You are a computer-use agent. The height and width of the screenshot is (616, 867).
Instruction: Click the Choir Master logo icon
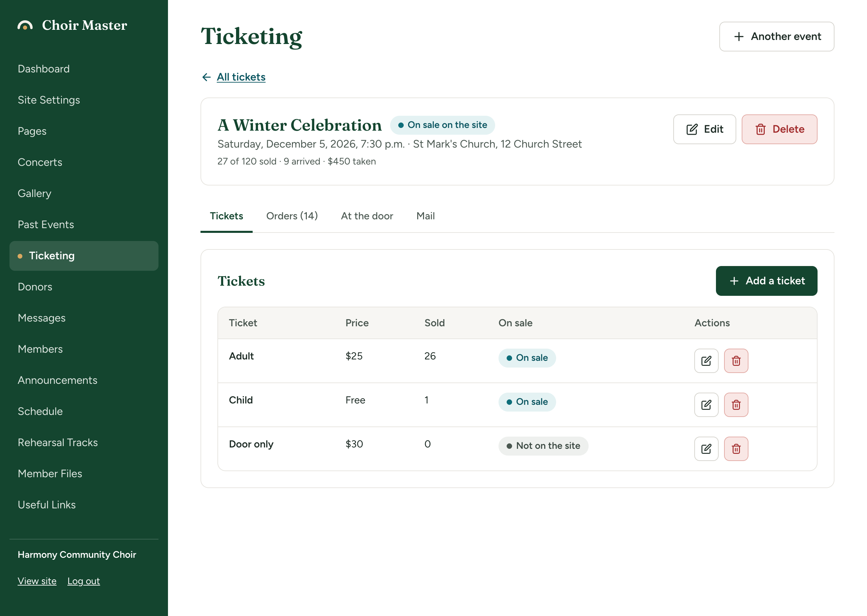point(25,25)
